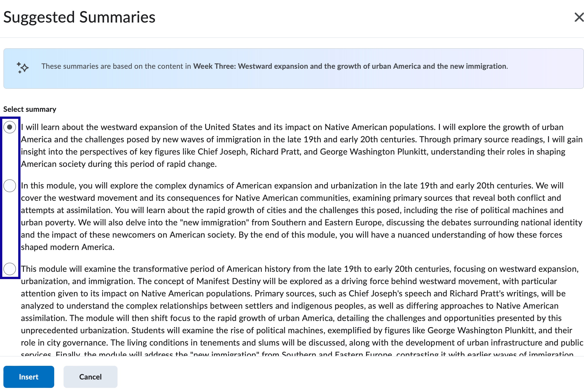The image size is (584, 392).
Task: Click the blue information banner
Action: (293, 68)
